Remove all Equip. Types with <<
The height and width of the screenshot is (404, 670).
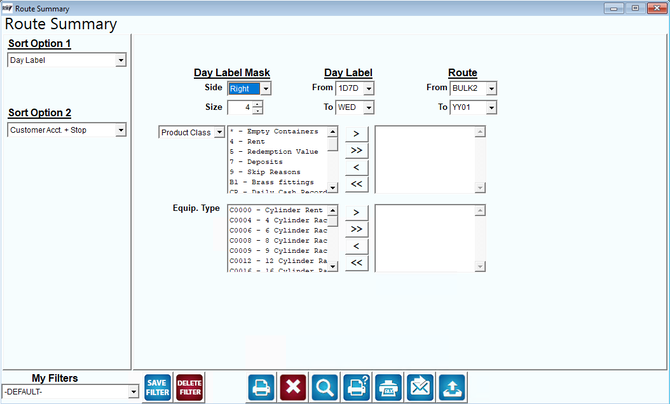[x=356, y=263]
